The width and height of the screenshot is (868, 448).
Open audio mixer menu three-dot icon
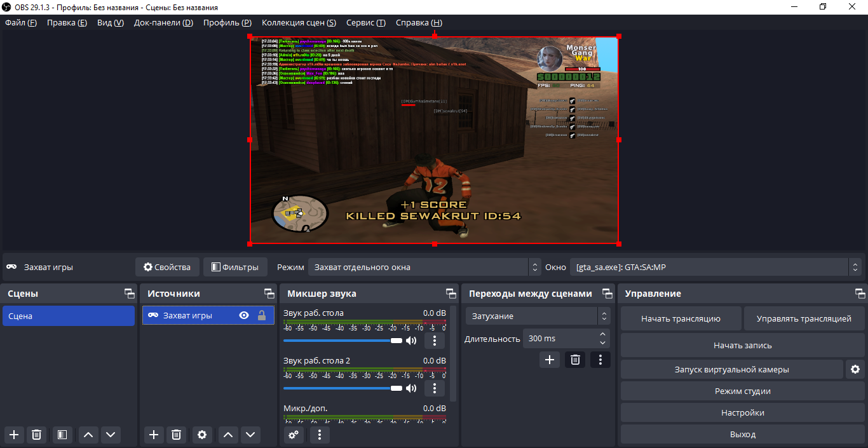point(320,435)
